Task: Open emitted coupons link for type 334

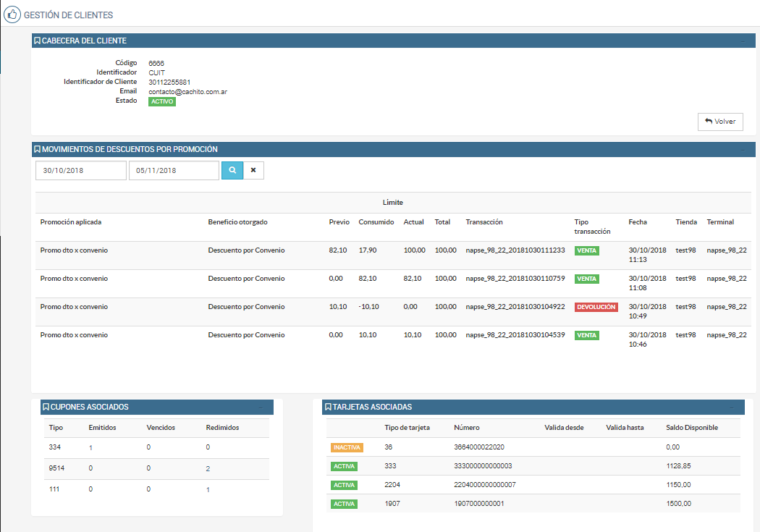Action: coord(90,447)
